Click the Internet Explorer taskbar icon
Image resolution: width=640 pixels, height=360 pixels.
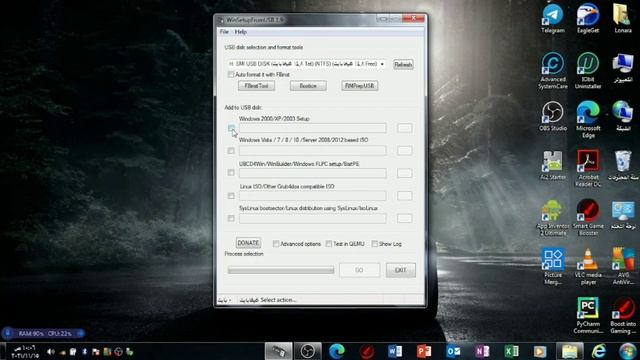pos(599,351)
